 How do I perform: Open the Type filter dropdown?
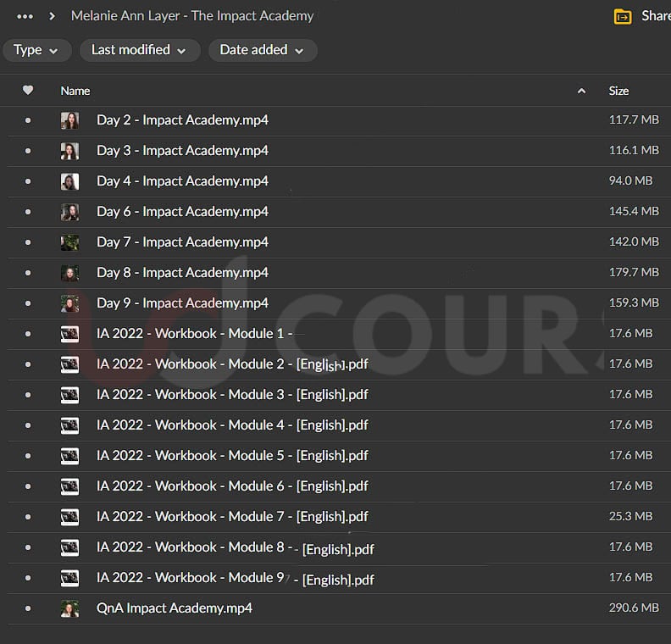click(x=36, y=50)
